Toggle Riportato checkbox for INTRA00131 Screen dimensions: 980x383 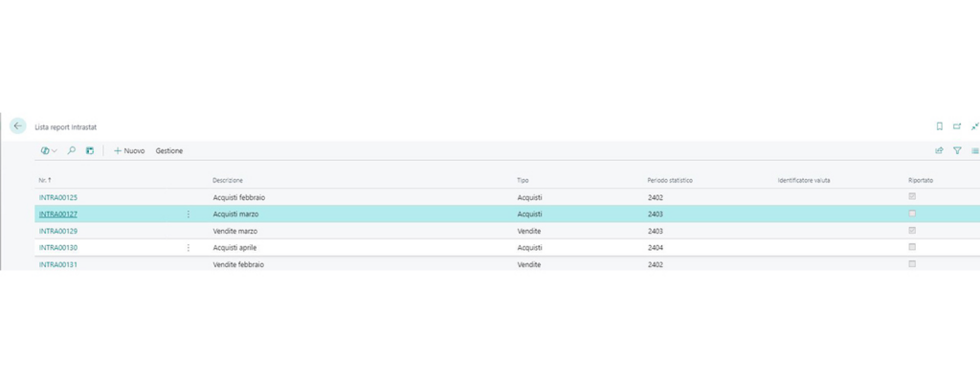(x=912, y=264)
